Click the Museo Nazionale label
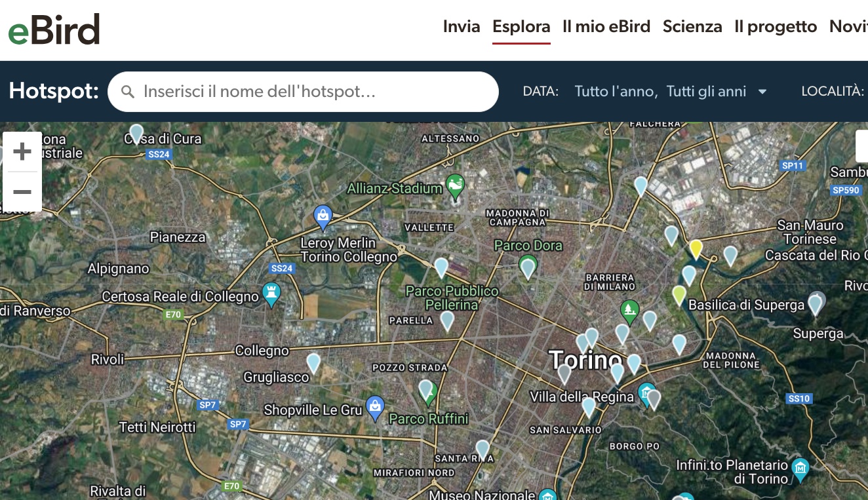 click(483, 495)
